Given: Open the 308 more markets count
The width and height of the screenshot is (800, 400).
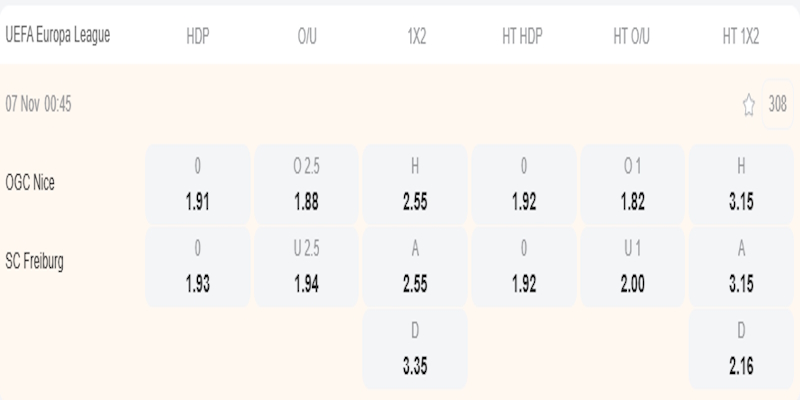Looking at the screenshot, I should click(777, 104).
